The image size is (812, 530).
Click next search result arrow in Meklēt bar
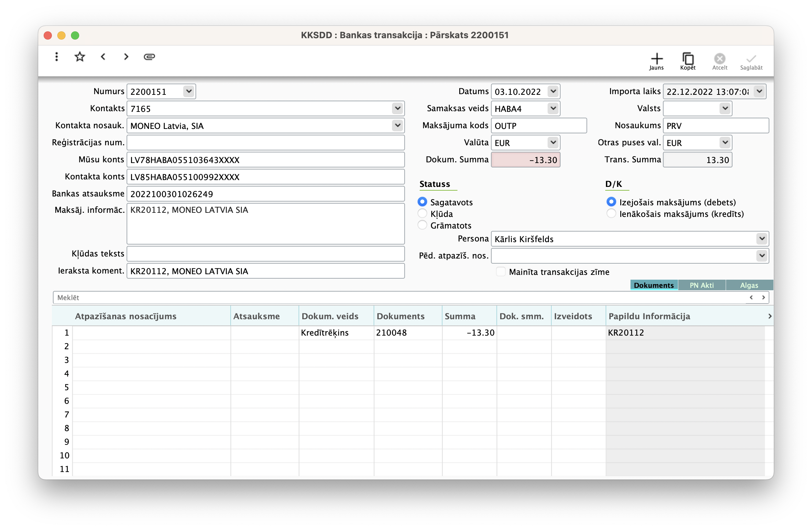pos(763,297)
